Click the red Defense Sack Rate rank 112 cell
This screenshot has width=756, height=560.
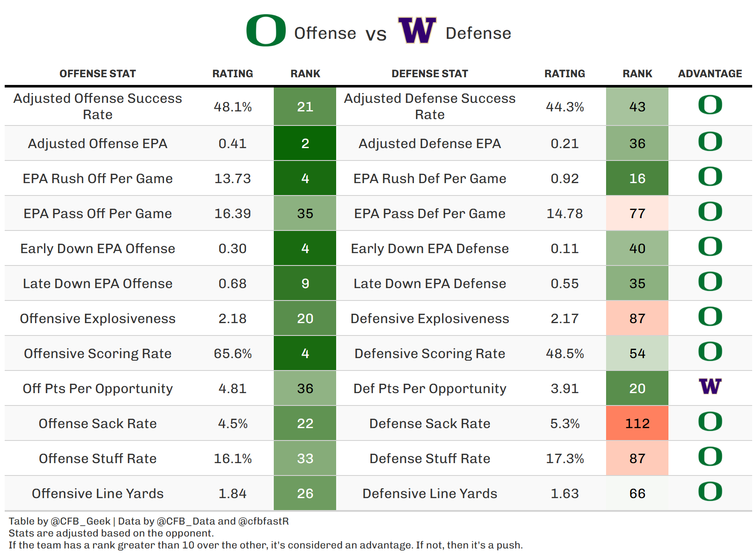[x=637, y=423]
